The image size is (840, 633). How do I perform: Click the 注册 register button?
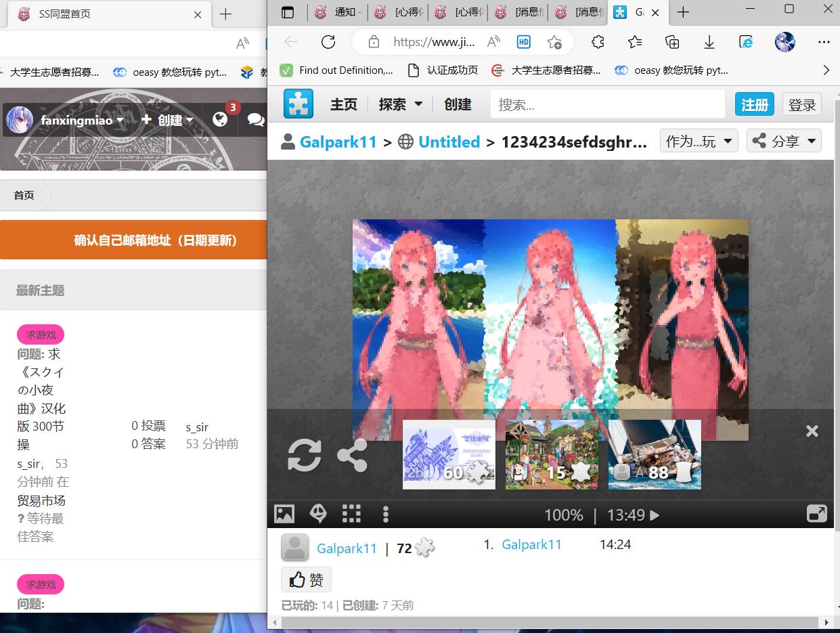point(755,104)
